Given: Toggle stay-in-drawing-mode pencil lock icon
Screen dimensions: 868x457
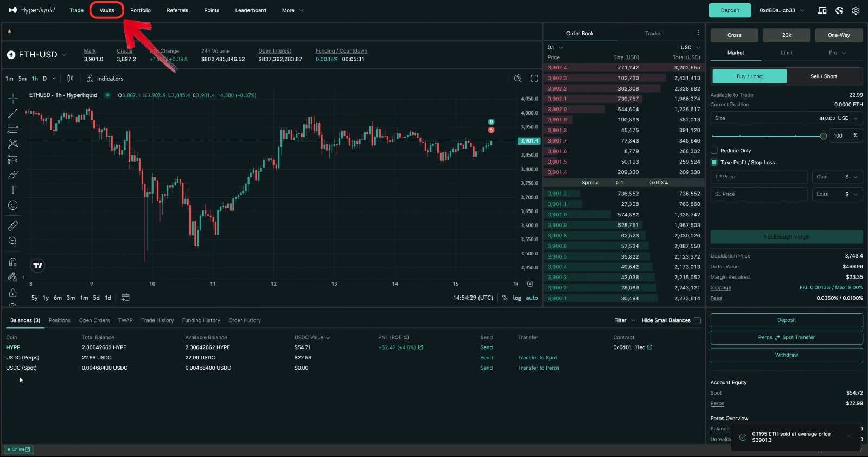Looking at the screenshot, I should tap(13, 277).
